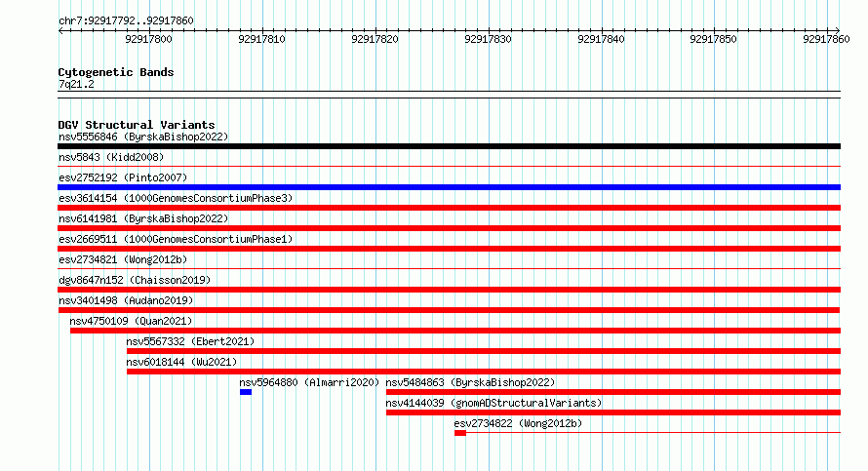Screen dimensions: 868x471
Task: Open the dgv8647n152 (Chaisson2019) label
Action: click(135, 280)
